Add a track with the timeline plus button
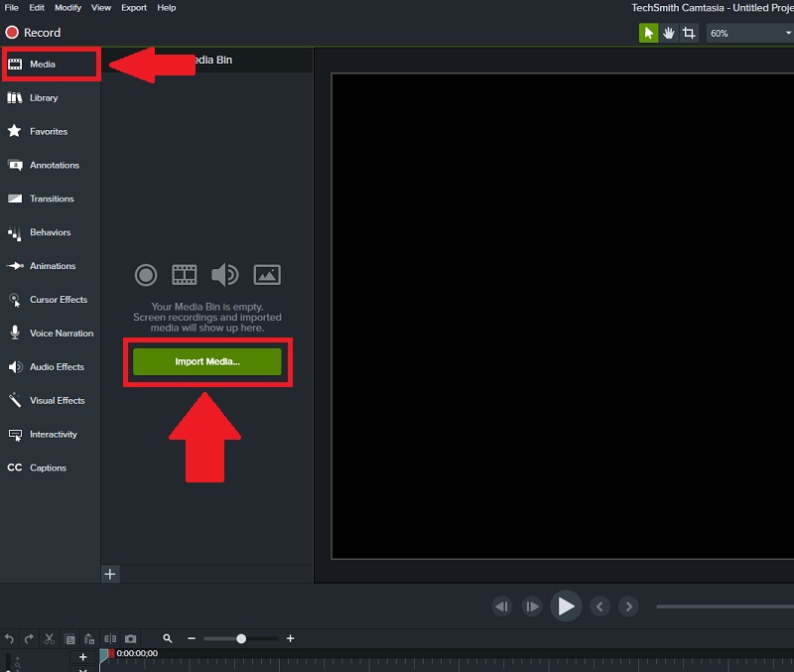 [x=83, y=656]
